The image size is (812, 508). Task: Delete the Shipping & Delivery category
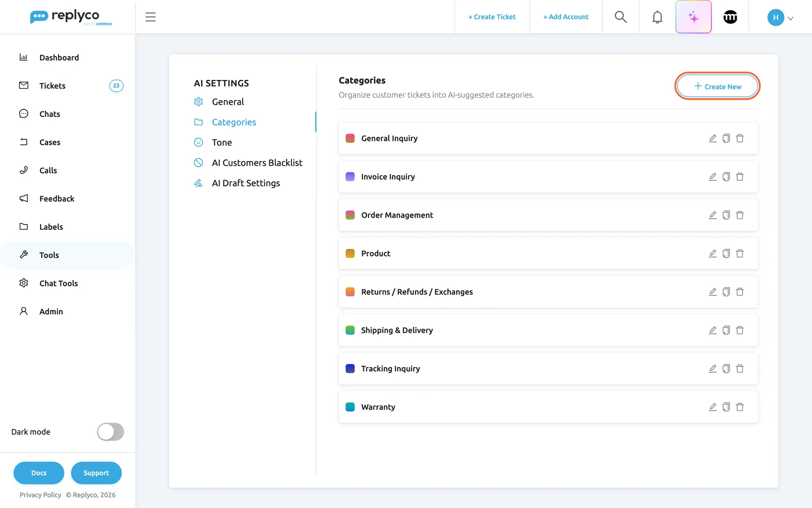(x=740, y=330)
